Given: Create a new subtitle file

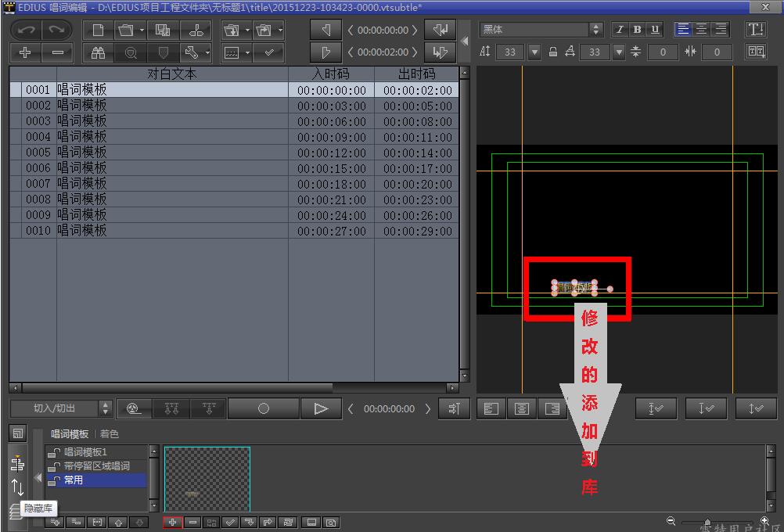Looking at the screenshot, I should tap(98, 31).
